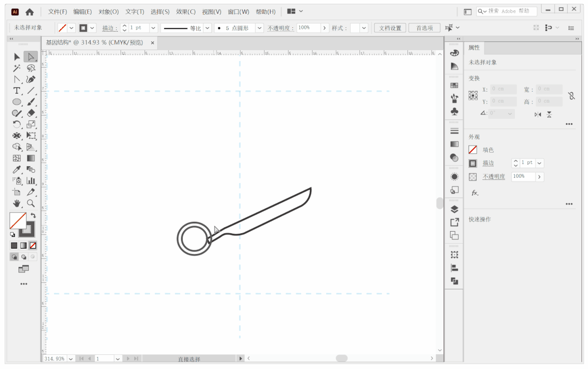This screenshot has width=588, height=369.
Task: Enable Draw Normal mode
Action: coord(14,257)
